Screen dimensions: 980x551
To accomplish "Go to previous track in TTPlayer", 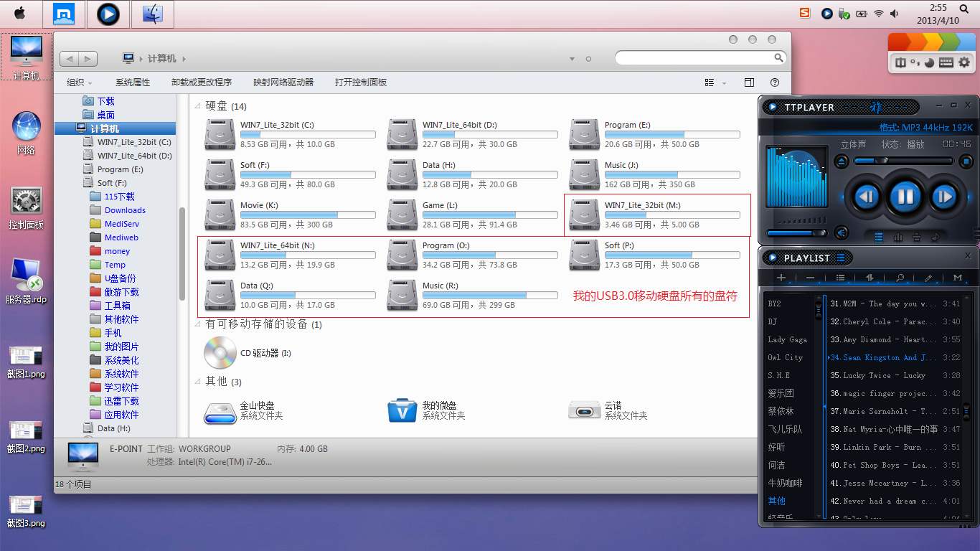I will pos(867,196).
